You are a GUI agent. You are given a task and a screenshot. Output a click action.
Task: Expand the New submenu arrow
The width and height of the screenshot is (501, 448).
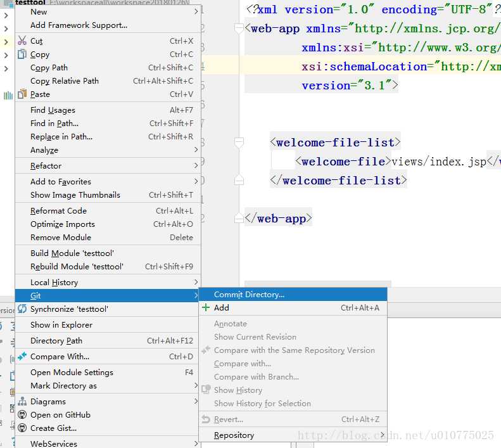point(196,11)
